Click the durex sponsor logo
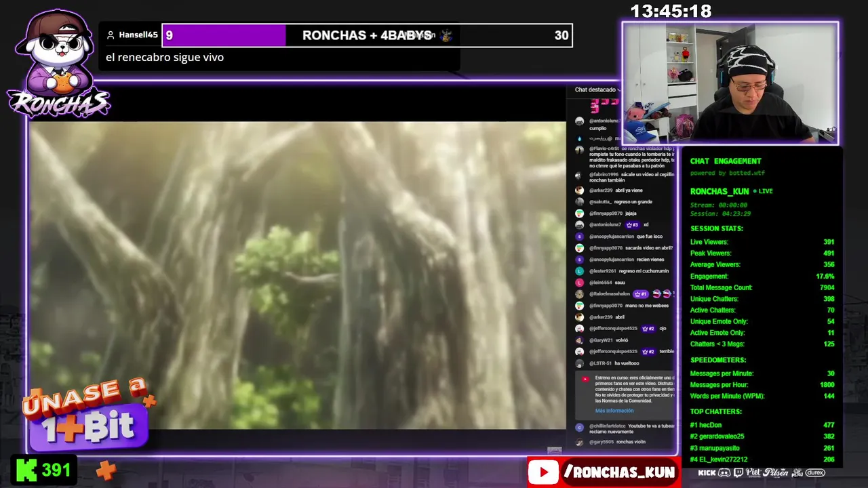Screen dimensions: 868x488 (814, 472)
